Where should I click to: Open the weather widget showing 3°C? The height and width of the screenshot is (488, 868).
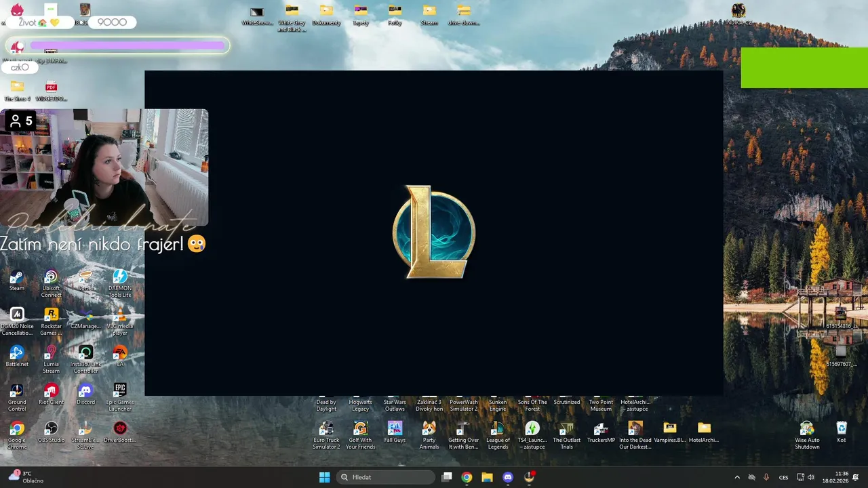(26, 477)
